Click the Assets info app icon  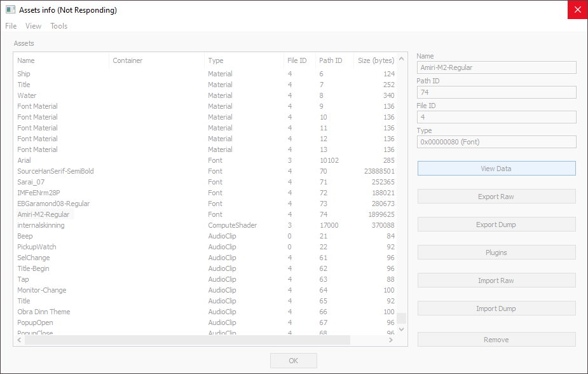tap(10, 10)
